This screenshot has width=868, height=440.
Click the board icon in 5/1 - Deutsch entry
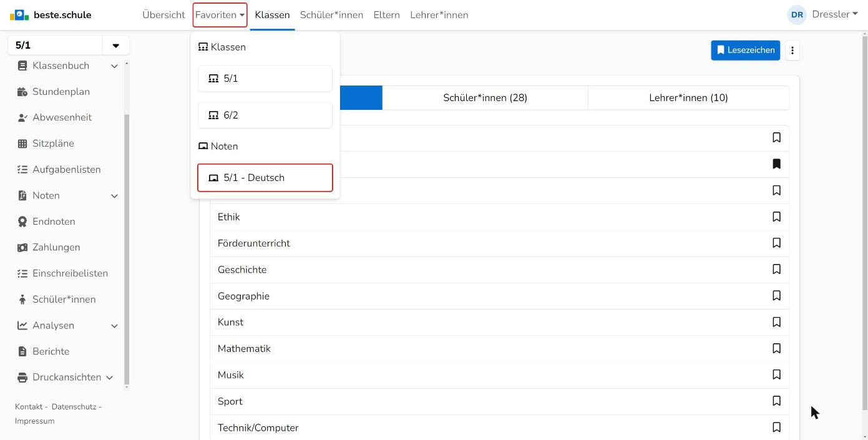213,178
